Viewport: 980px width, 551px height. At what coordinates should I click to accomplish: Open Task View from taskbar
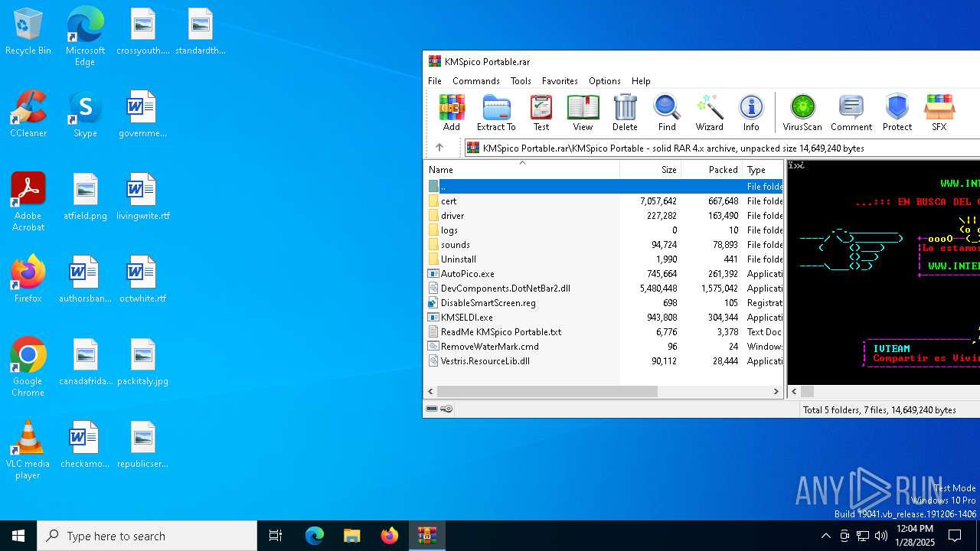[x=276, y=536]
